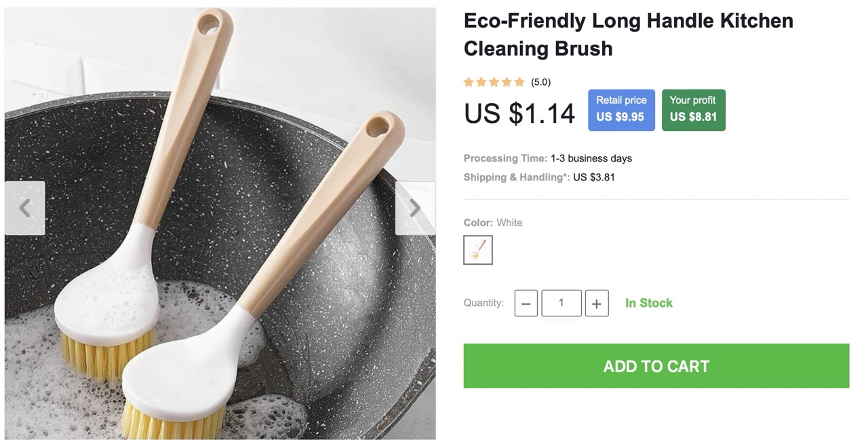Screen dimensions: 868x446
Task: Click the fifth rating star
Action: point(519,82)
